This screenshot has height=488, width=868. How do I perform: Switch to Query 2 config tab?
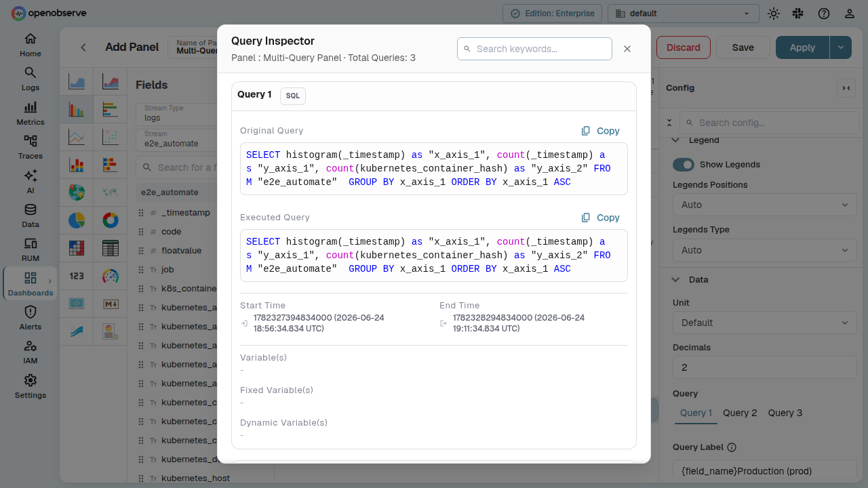[x=740, y=413]
